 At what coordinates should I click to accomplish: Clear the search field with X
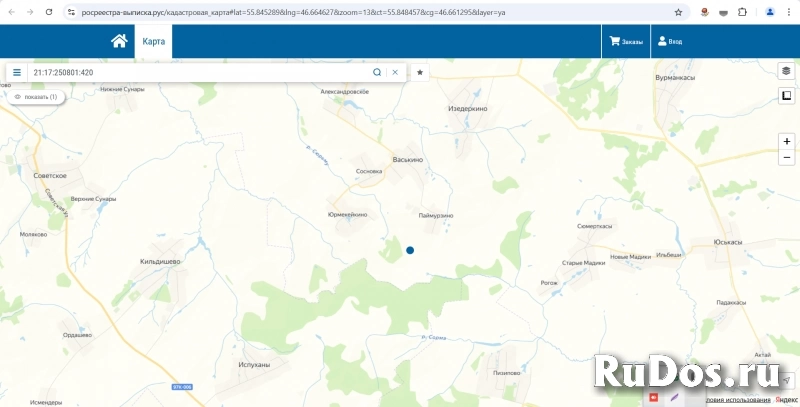pos(395,72)
